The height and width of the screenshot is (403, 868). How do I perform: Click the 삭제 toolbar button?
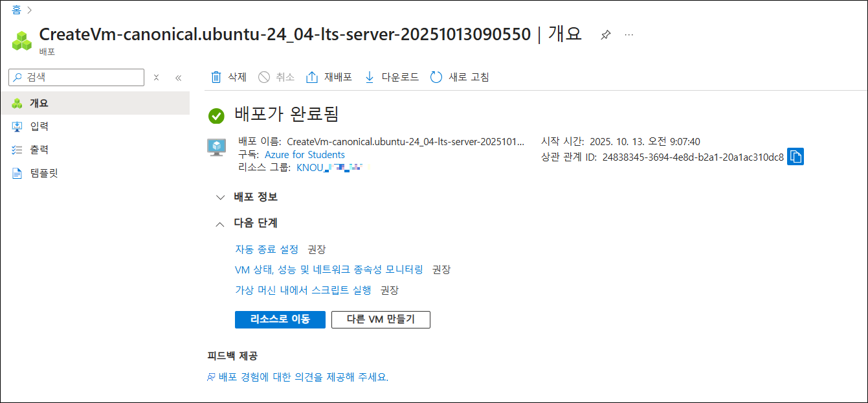[x=229, y=77]
